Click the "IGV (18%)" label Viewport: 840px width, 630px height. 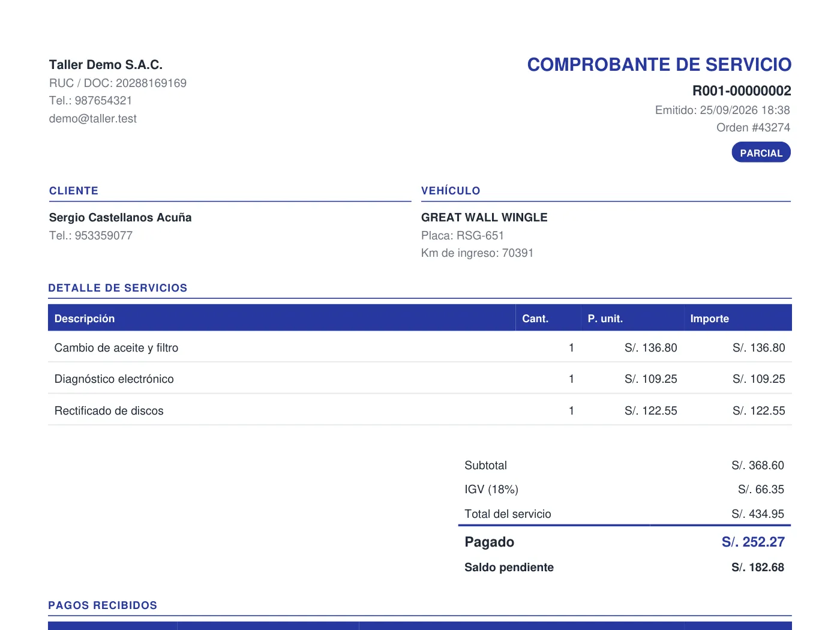pyautogui.click(x=491, y=489)
